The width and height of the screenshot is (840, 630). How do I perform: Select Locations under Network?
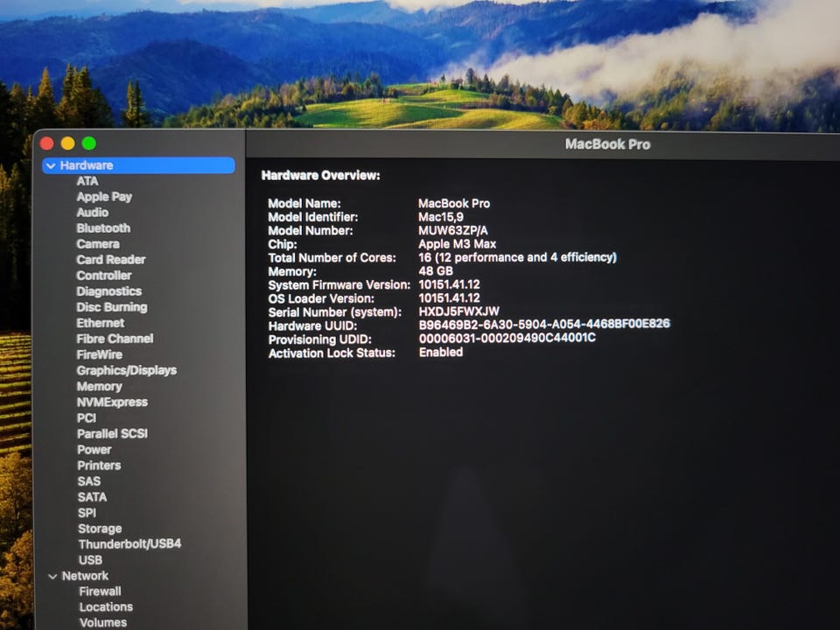pyautogui.click(x=106, y=607)
